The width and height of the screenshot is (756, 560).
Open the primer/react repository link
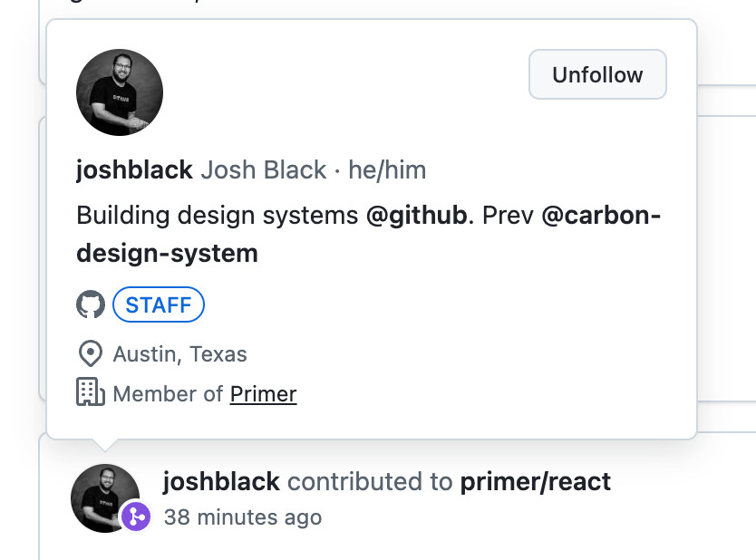click(x=536, y=482)
